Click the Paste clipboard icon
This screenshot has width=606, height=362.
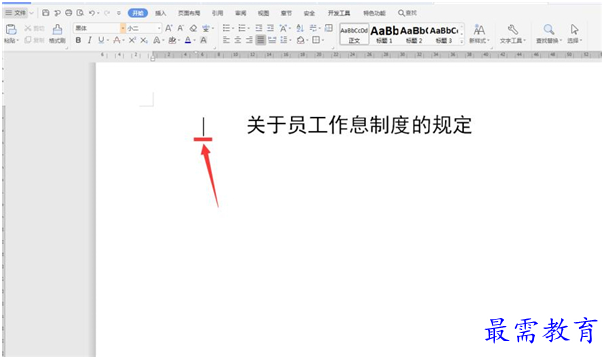tap(11, 29)
